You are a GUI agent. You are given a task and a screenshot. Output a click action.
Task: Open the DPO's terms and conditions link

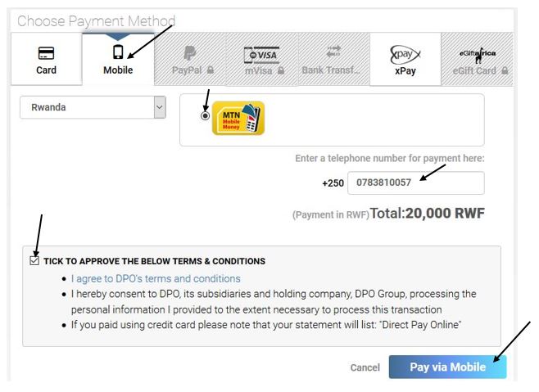[156, 278]
